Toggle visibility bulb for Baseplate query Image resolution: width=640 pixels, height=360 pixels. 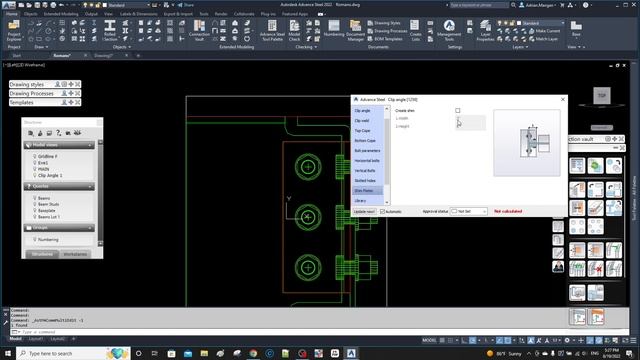(x=35, y=211)
